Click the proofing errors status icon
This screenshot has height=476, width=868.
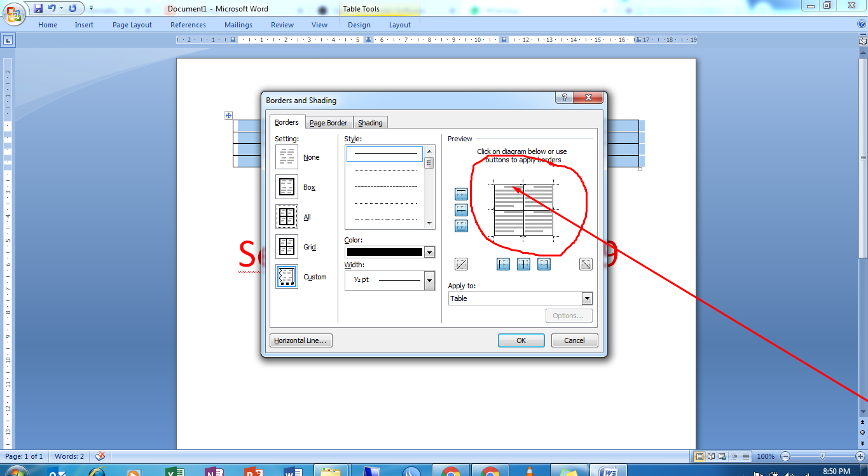99,456
